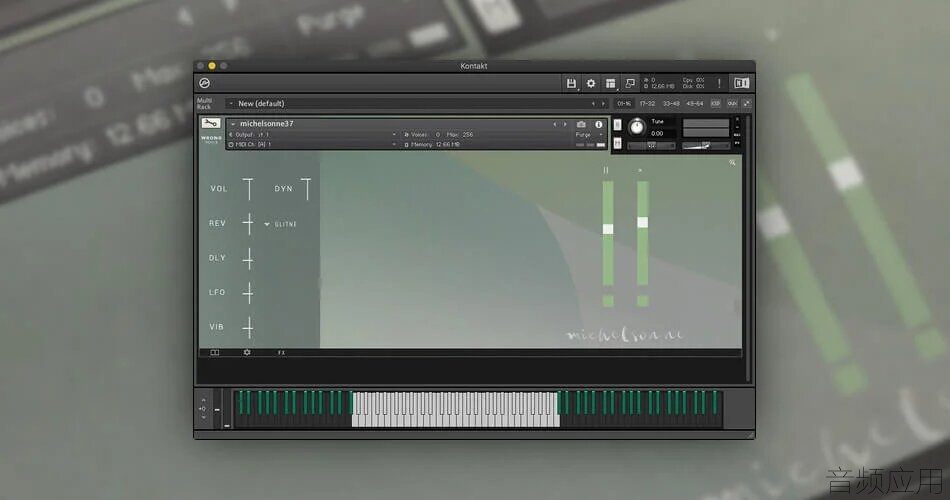Click the volume slider under level meters

point(706,145)
